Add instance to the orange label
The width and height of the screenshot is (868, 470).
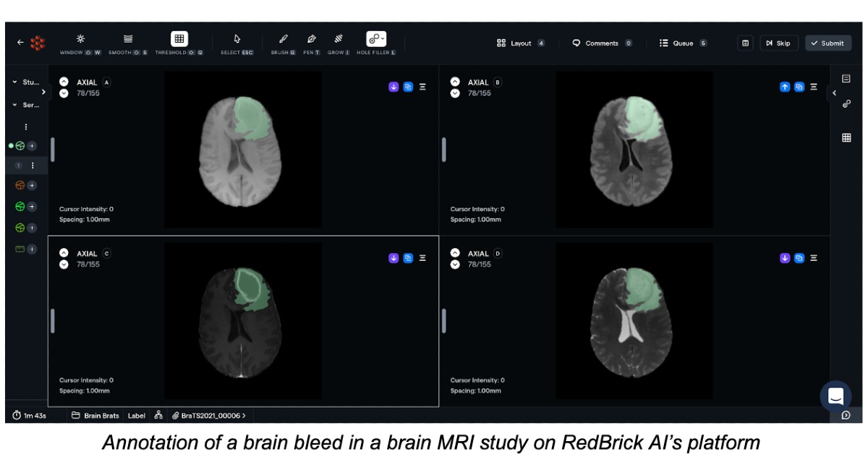pyautogui.click(x=32, y=186)
